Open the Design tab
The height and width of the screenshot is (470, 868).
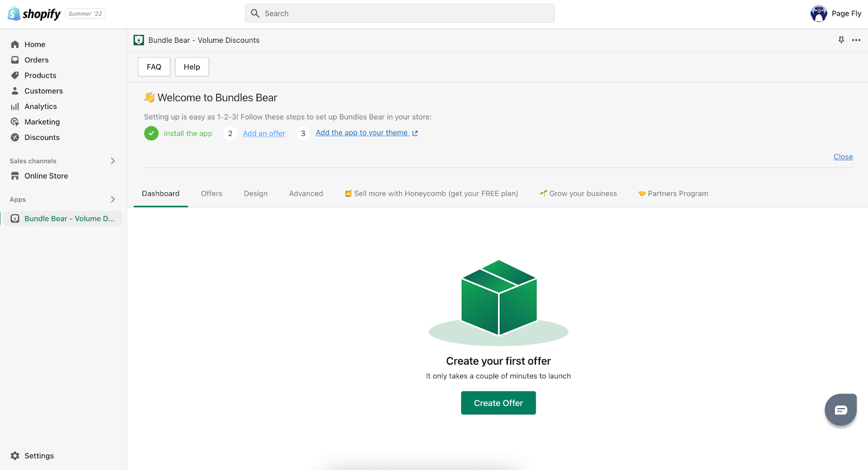pos(256,194)
